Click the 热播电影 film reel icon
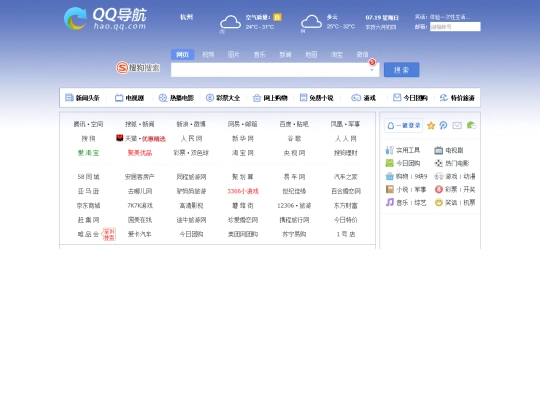This screenshot has height=405, width=540. pyautogui.click(x=163, y=98)
